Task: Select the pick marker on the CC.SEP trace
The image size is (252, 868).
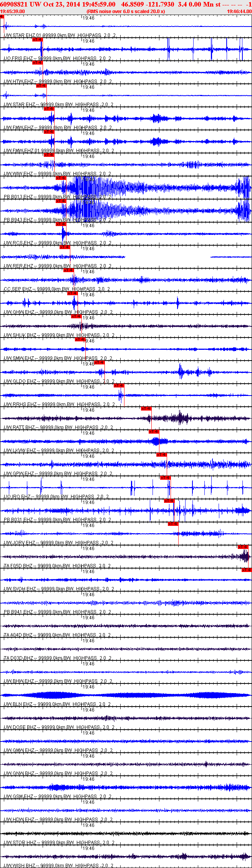Action: pos(68,270)
